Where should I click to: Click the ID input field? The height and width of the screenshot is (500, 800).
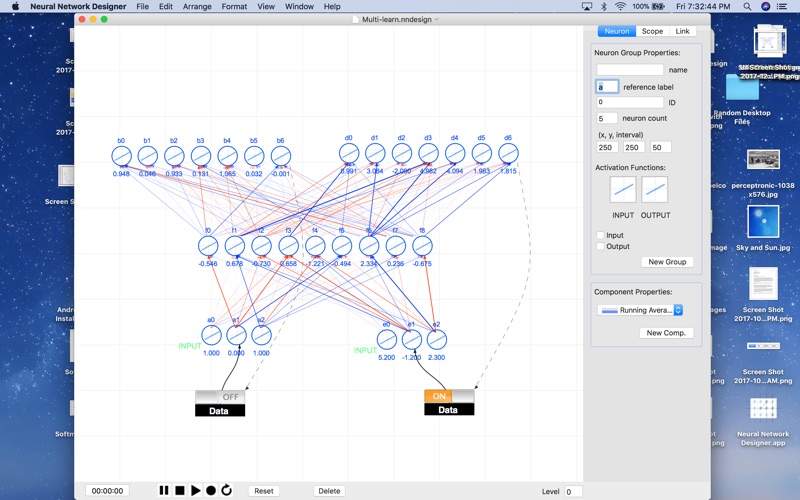[630, 102]
